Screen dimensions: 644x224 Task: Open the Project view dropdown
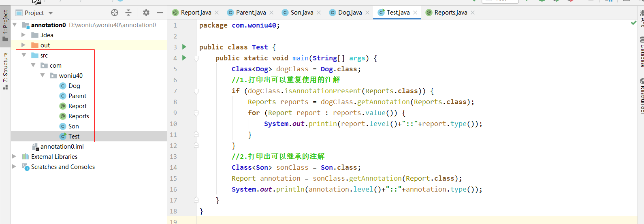pyautogui.click(x=51, y=13)
